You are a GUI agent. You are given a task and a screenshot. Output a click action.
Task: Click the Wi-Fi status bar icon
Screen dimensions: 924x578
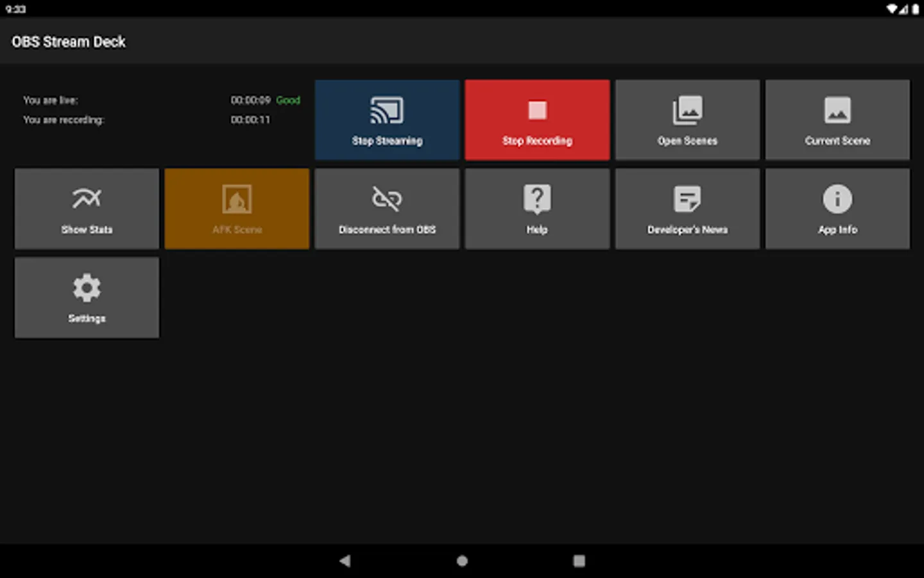pyautogui.click(x=893, y=9)
